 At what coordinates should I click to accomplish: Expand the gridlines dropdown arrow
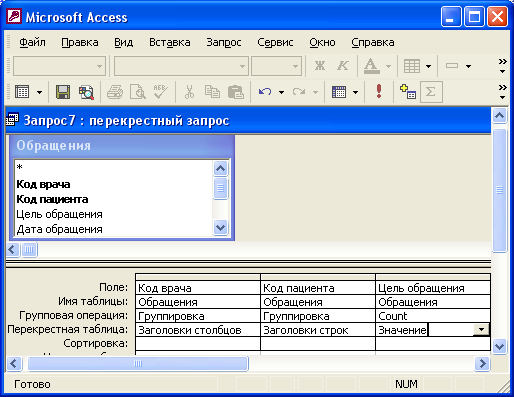click(428, 66)
